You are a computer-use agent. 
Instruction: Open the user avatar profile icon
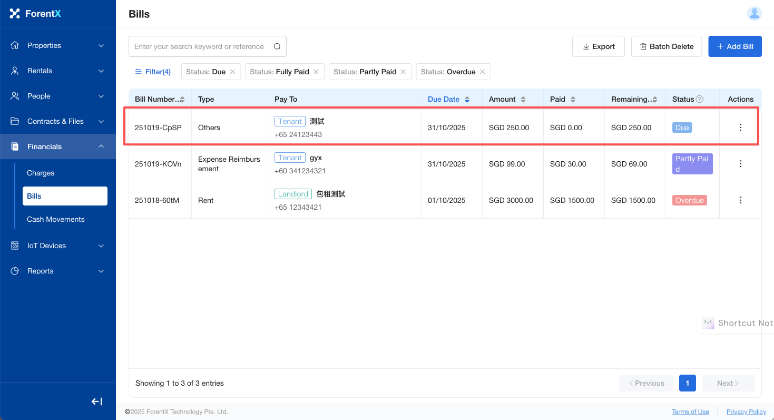point(753,14)
